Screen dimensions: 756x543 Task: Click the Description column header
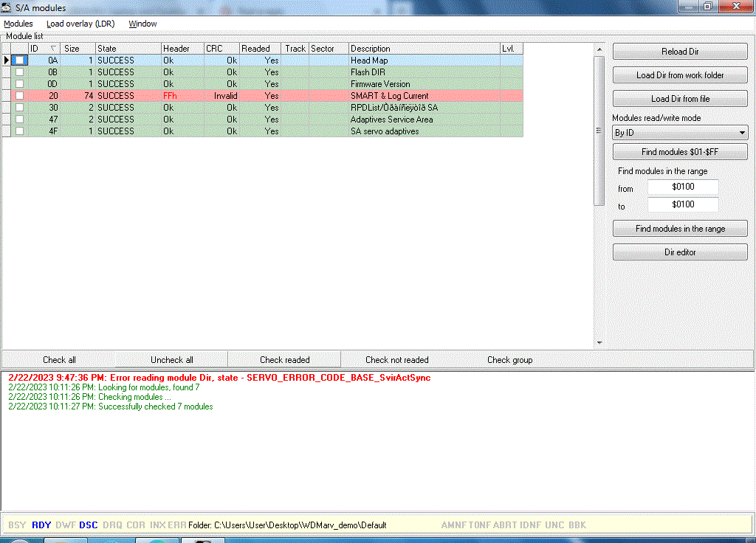tap(425, 49)
